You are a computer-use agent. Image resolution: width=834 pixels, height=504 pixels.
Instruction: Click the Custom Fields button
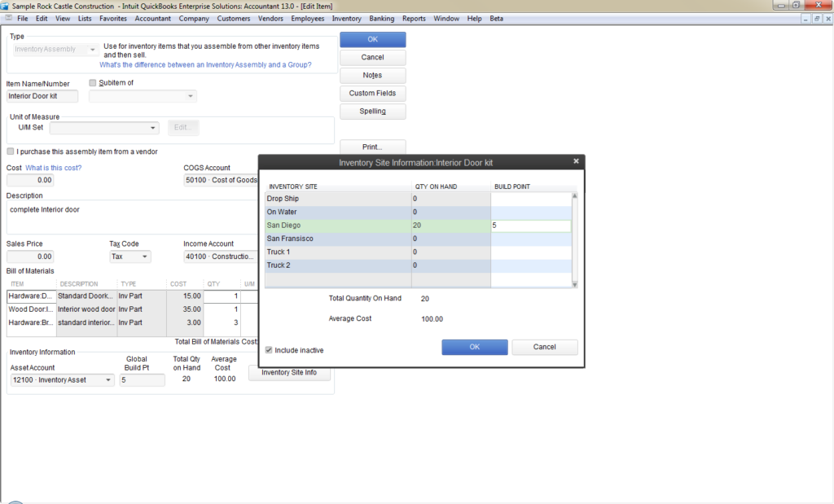point(372,93)
